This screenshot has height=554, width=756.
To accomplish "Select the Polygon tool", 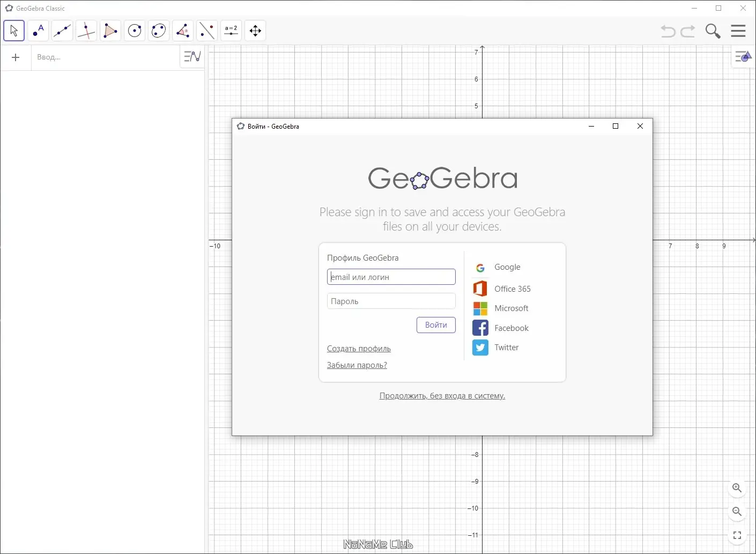I will (110, 31).
